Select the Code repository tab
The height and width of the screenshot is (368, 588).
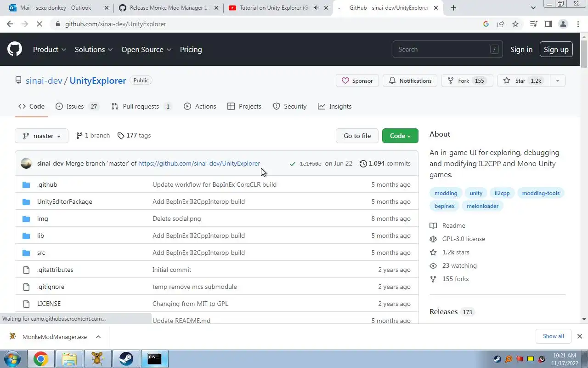[32, 106]
